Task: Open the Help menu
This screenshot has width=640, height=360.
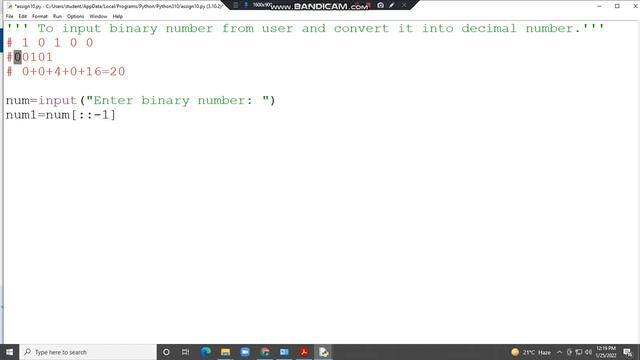Action: pyautogui.click(x=118, y=16)
